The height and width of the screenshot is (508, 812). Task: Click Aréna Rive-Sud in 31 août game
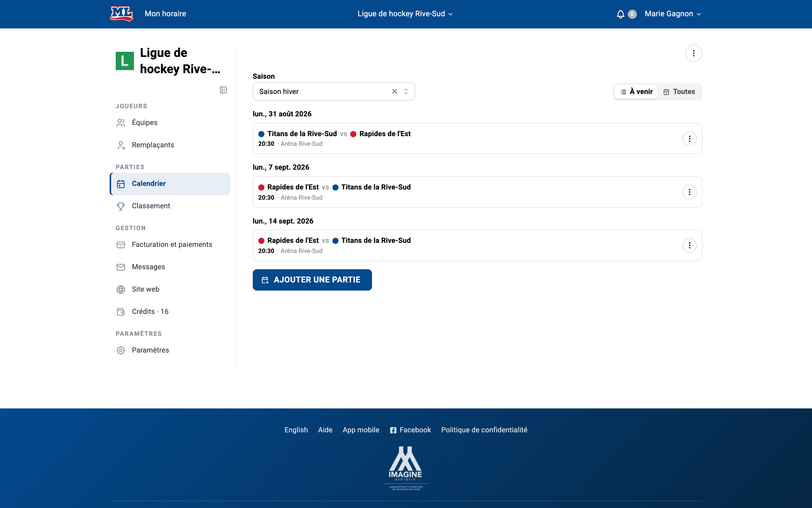301,144
